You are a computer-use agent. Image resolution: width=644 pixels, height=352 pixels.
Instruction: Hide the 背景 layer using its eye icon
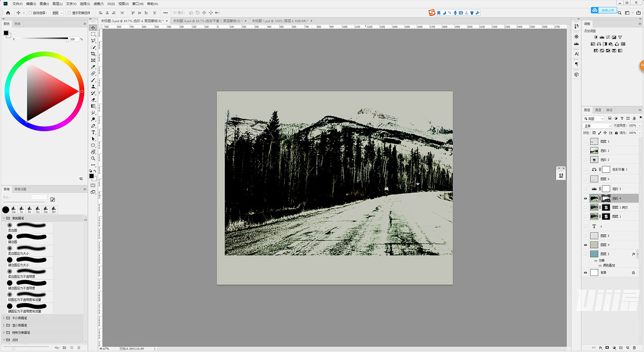tap(585, 273)
